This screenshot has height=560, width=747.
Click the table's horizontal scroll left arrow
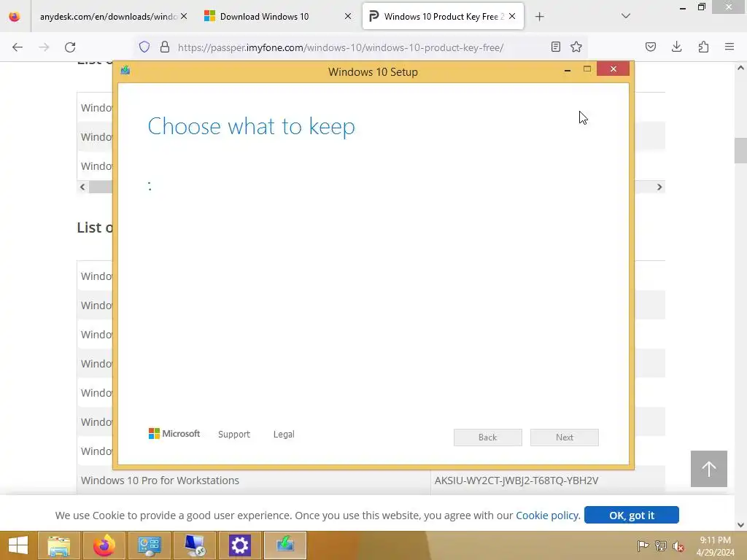click(x=82, y=187)
